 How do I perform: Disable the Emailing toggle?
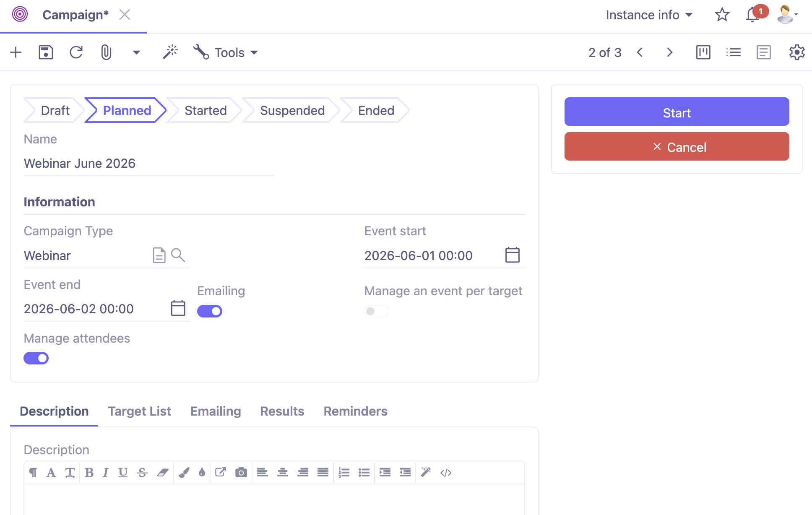click(209, 311)
